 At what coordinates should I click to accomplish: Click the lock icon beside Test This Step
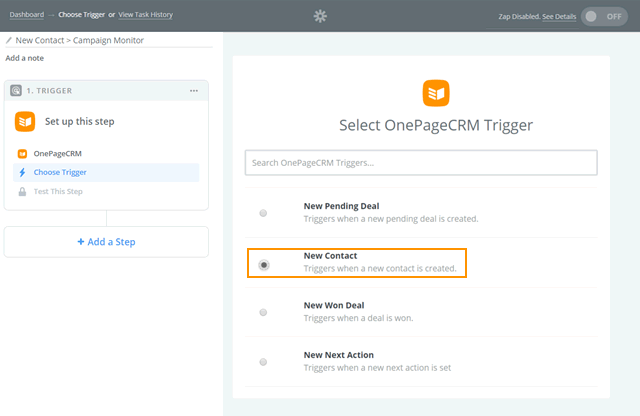pos(22,191)
